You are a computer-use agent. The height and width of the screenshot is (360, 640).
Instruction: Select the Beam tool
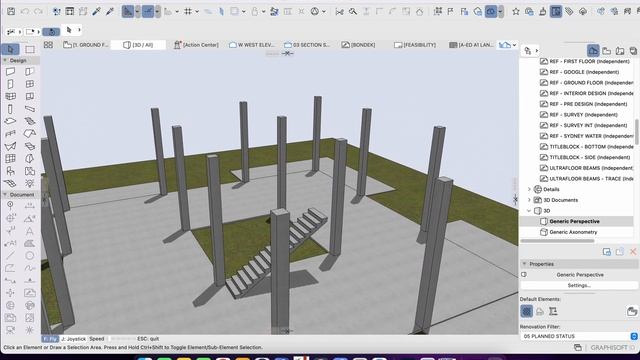(x=30, y=109)
